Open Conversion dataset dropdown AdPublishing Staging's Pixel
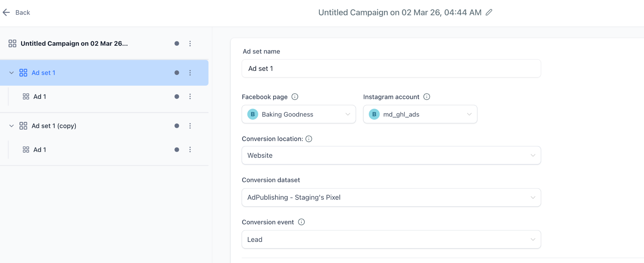 coord(391,197)
